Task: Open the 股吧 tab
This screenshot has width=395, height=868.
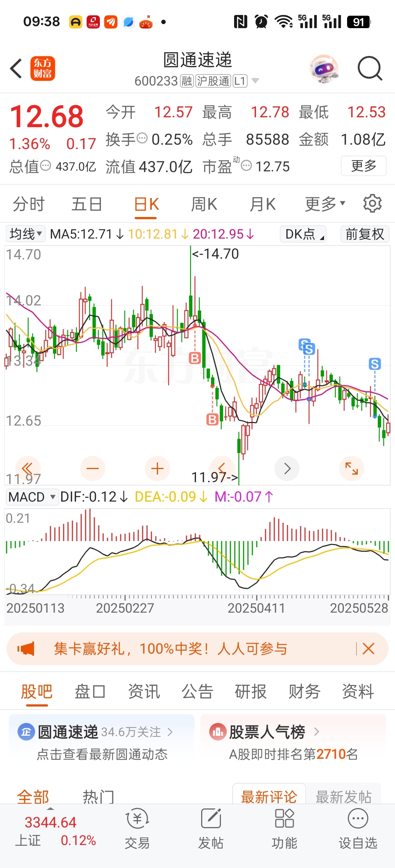Action: coord(37,691)
